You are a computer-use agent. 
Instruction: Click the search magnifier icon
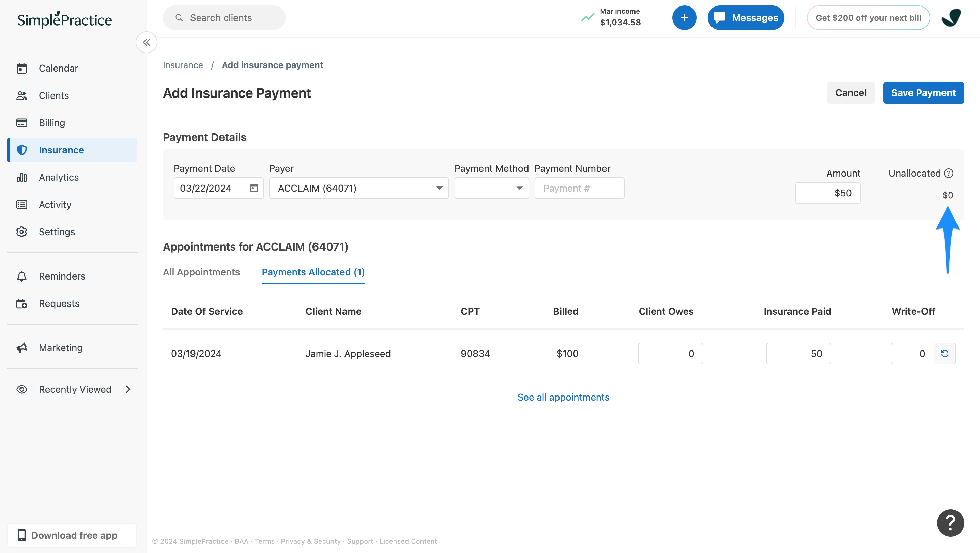click(179, 18)
